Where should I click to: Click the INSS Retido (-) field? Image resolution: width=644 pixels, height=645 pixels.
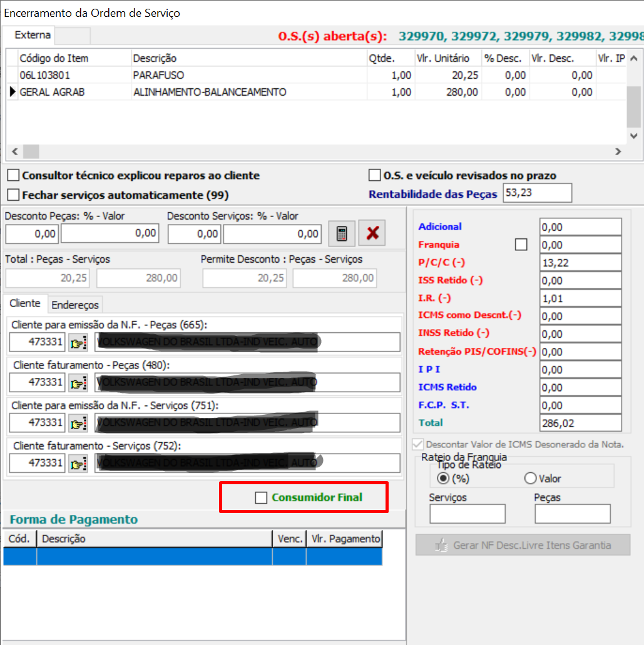click(x=580, y=334)
